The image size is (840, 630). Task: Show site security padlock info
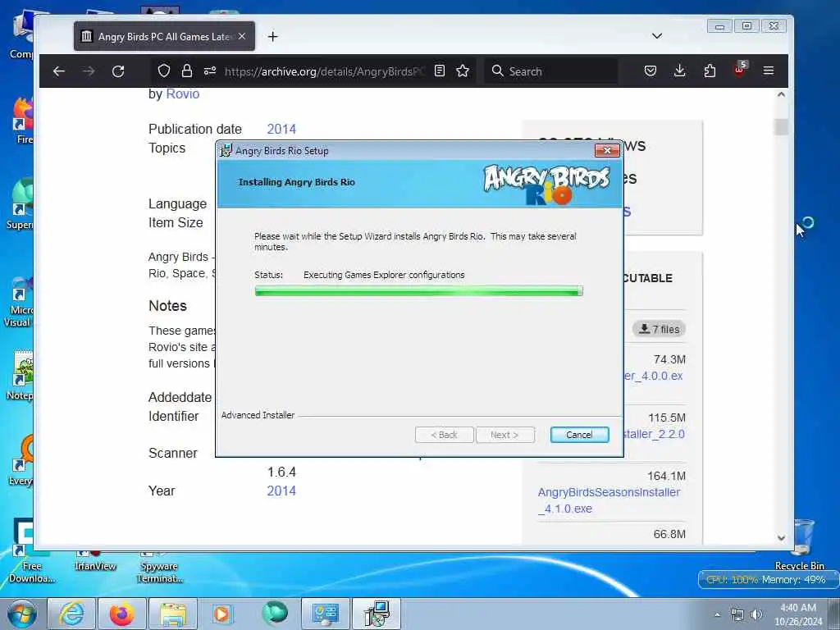point(186,71)
